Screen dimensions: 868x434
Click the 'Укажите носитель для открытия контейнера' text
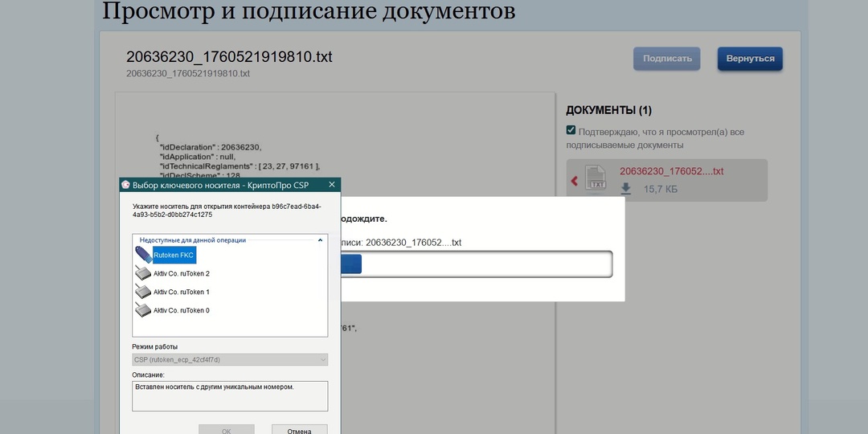pyautogui.click(x=227, y=211)
